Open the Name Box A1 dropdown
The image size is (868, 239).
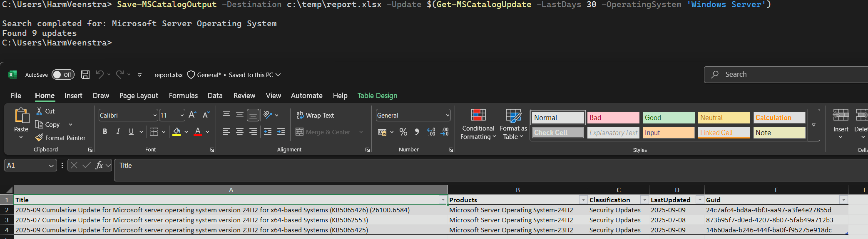click(x=51, y=166)
